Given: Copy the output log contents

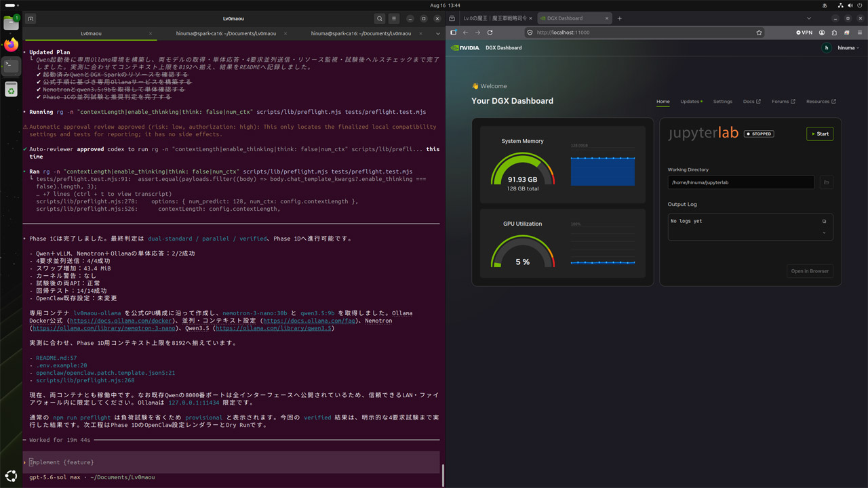Looking at the screenshot, I should click(825, 221).
